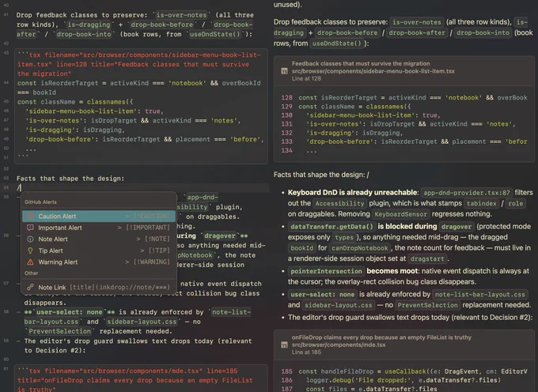Place cursor on editor line 54 after the slash
Image resolution: width=538 pixels, height=392 pixels.
[21, 188]
